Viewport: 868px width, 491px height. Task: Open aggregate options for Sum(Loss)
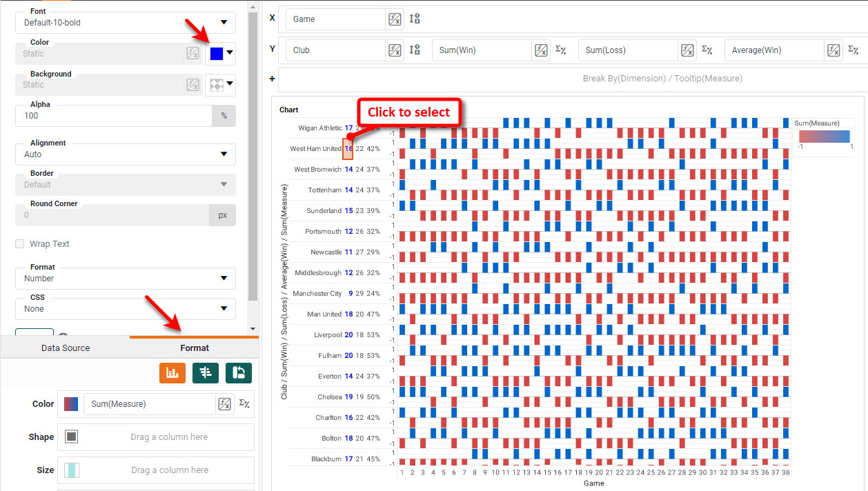707,50
